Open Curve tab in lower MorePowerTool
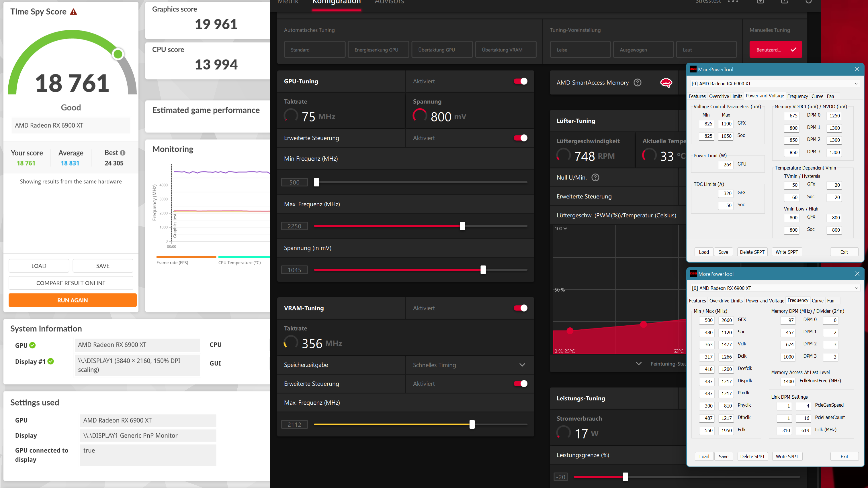The height and width of the screenshot is (488, 868). (x=818, y=301)
